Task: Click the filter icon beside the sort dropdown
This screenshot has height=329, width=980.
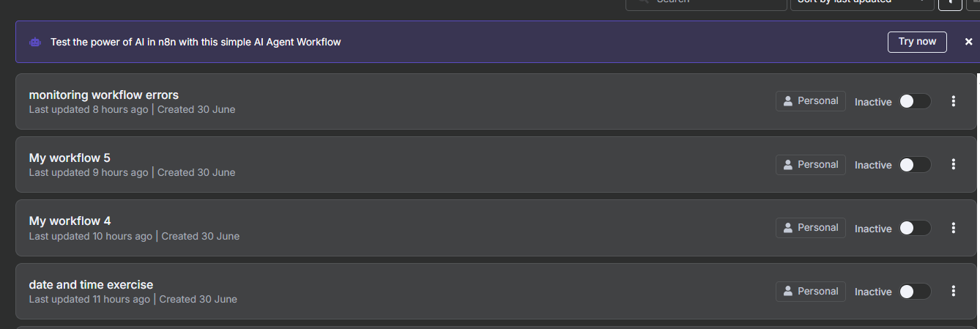Action: tap(950, 4)
